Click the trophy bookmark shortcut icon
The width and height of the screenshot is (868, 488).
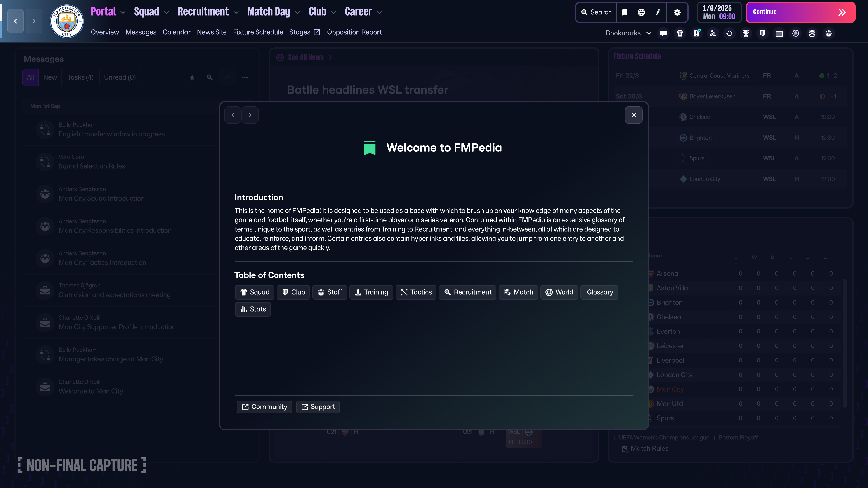[x=746, y=33]
